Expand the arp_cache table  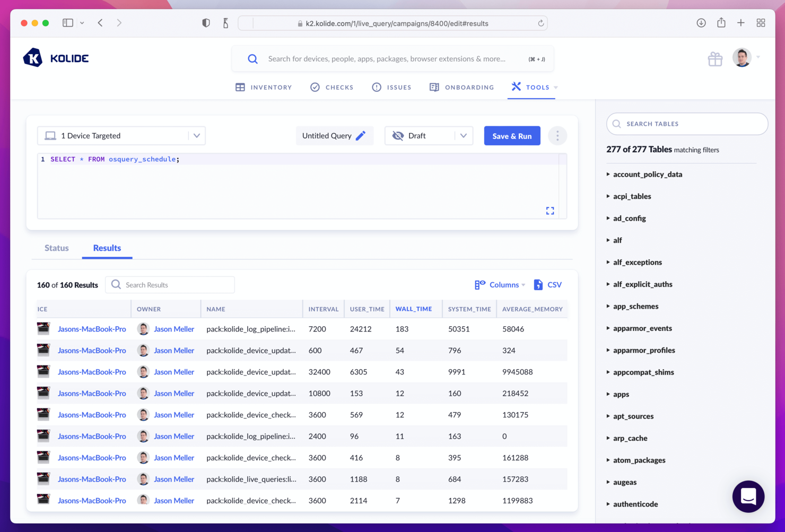click(630, 438)
